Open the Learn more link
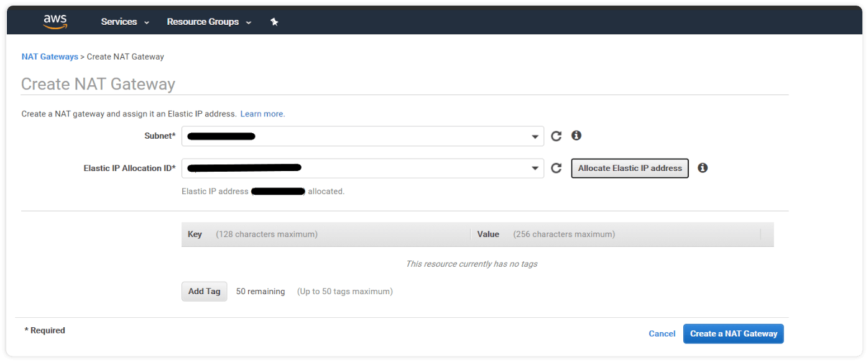868x362 pixels. tap(262, 114)
